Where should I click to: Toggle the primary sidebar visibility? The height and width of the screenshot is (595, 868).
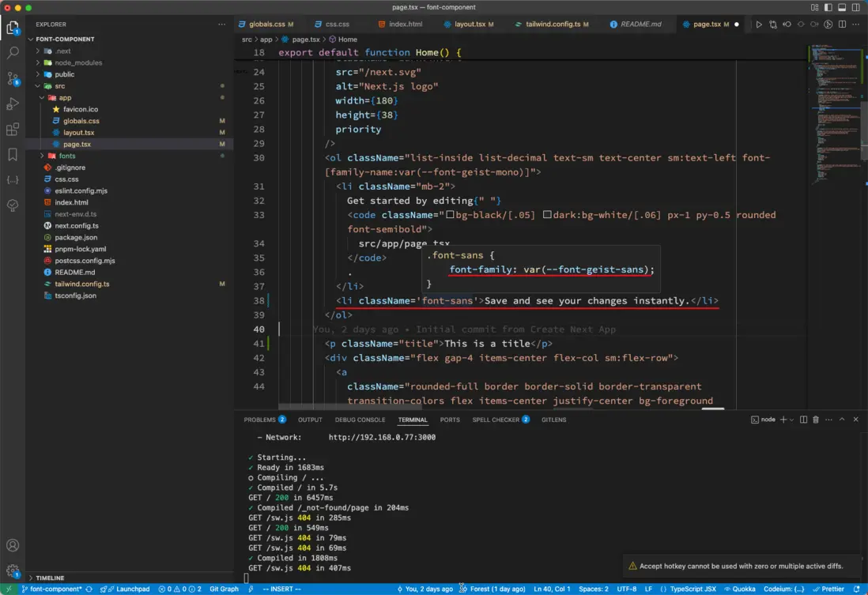827,8
